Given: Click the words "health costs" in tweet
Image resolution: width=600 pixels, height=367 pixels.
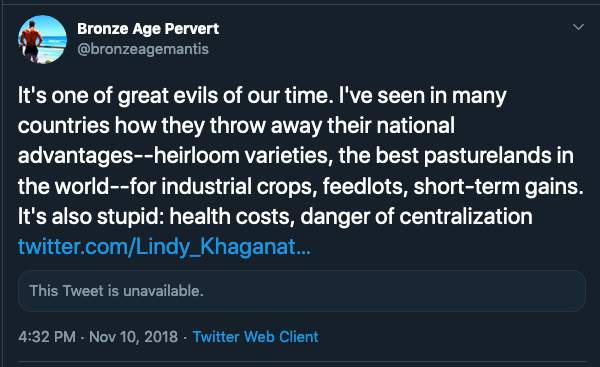Looking at the screenshot, I should (232, 217).
